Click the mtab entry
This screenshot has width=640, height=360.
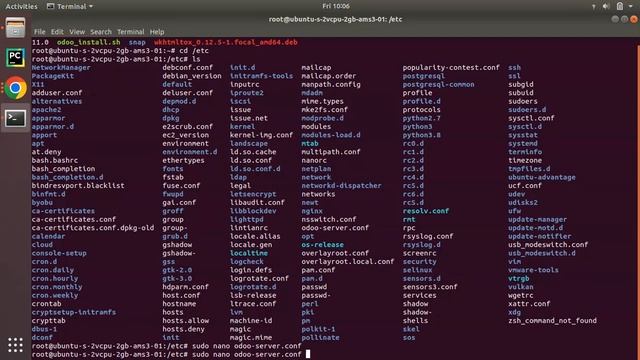tap(310, 144)
